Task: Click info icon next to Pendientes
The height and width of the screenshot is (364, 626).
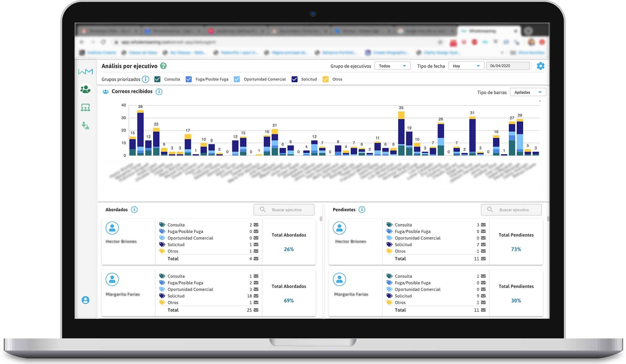Action: coord(362,210)
